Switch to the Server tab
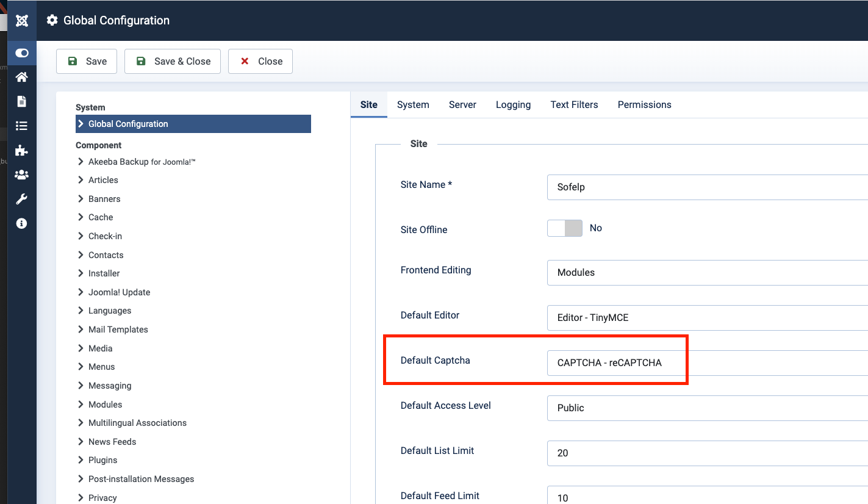Viewport: 868px width, 504px height. click(462, 105)
